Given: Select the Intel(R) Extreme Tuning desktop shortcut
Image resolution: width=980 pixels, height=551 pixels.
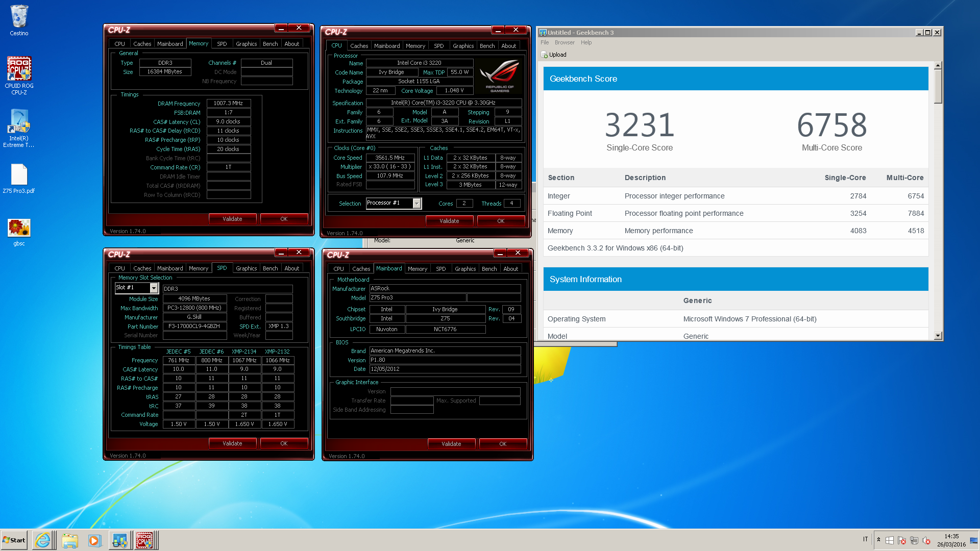Looking at the screenshot, I should pos(19,128).
